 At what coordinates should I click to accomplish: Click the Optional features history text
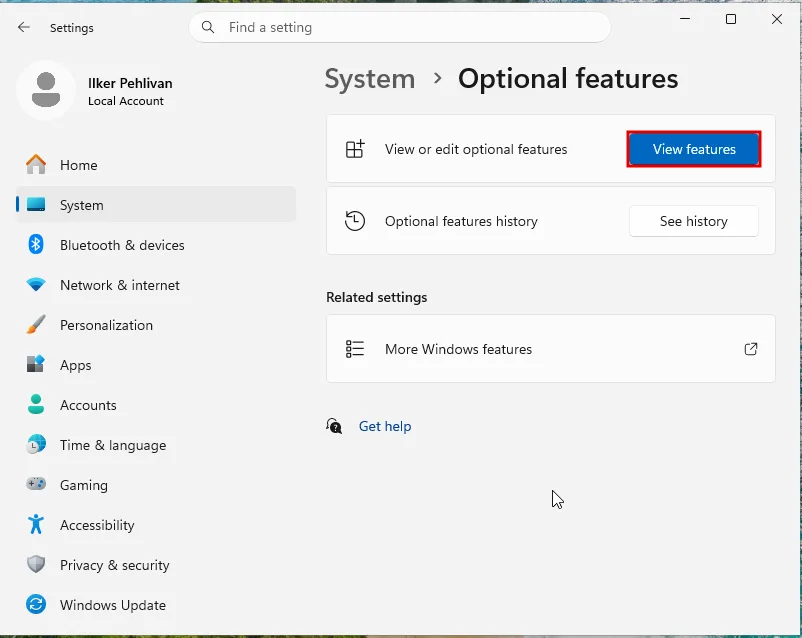coord(461,221)
